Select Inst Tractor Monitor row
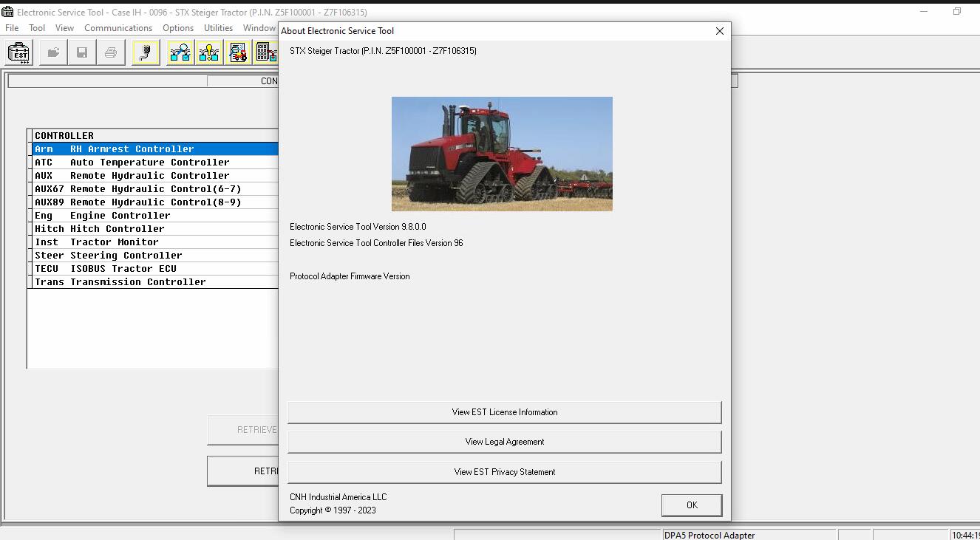Image resolution: width=980 pixels, height=540 pixels. (x=154, y=242)
